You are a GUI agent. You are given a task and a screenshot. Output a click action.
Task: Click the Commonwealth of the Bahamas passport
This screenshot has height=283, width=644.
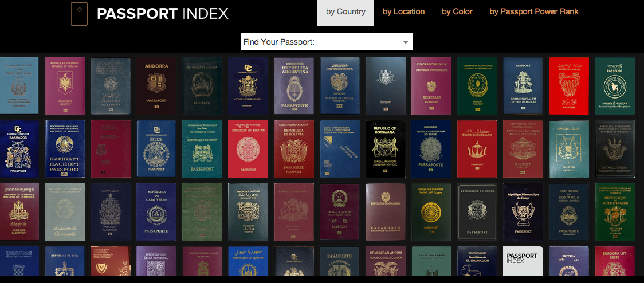[523, 85]
